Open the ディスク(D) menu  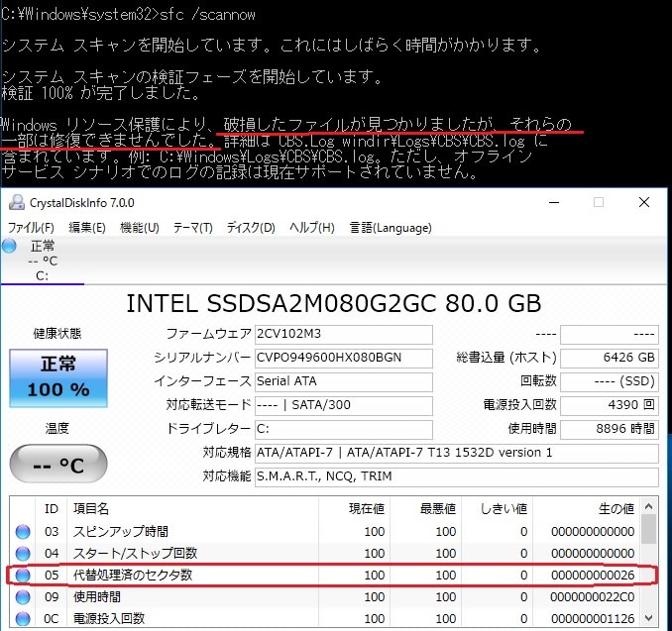[x=251, y=228]
